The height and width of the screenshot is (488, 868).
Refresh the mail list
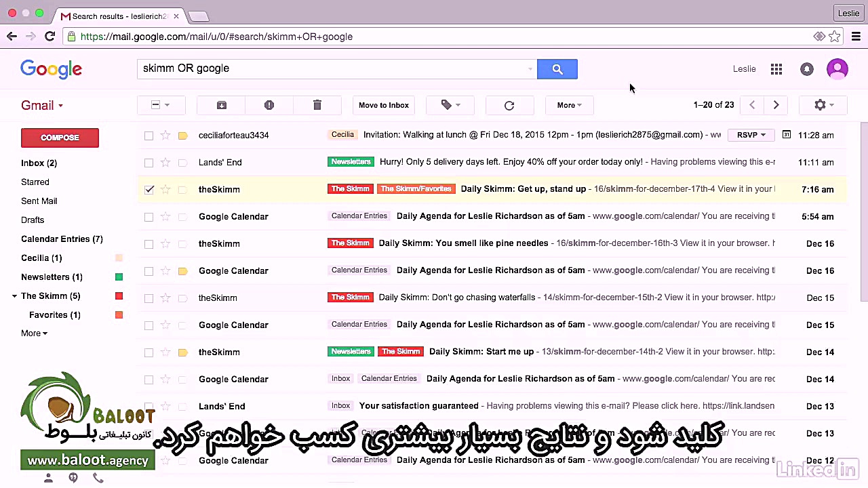(x=509, y=105)
